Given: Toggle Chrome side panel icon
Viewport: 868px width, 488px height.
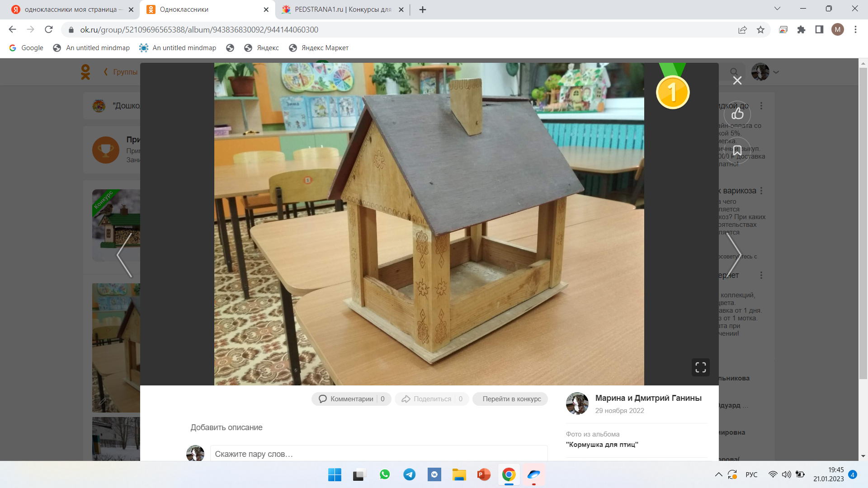Looking at the screenshot, I should coord(819,30).
